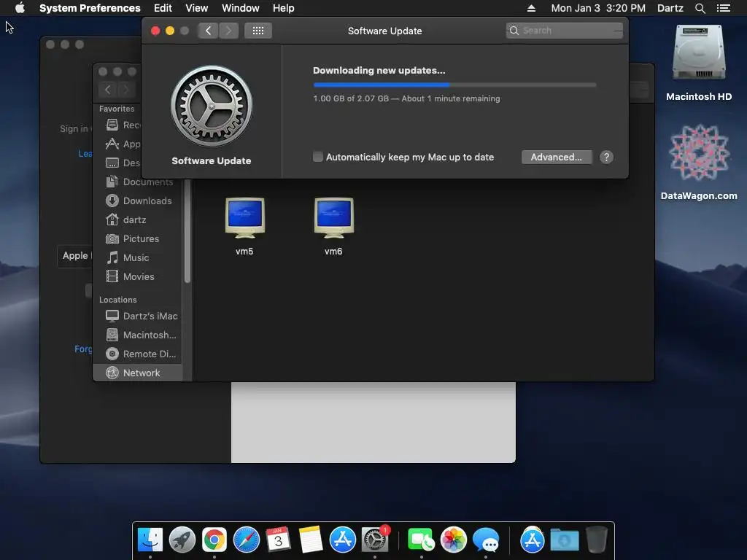Go back in the Finder window

[x=108, y=89]
